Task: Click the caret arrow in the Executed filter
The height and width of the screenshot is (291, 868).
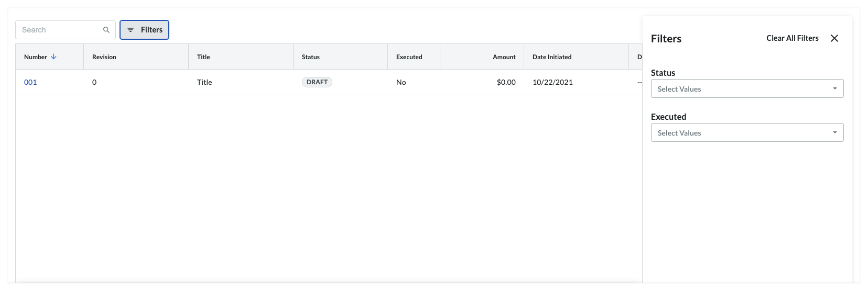Action: click(x=834, y=132)
